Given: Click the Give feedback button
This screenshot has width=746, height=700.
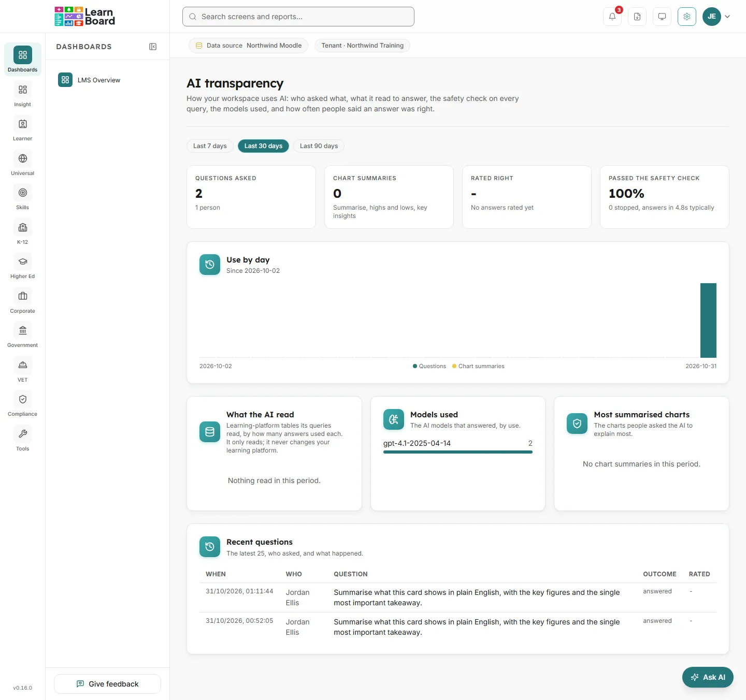Looking at the screenshot, I should point(107,684).
